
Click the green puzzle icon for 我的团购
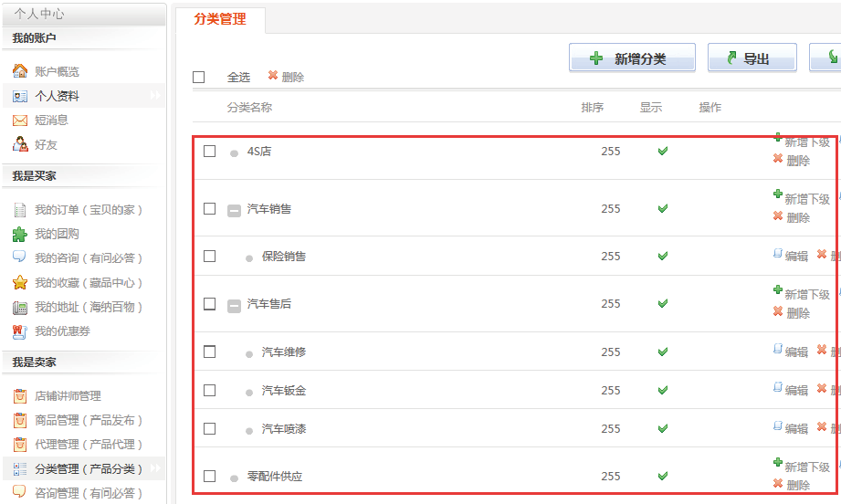pyautogui.click(x=20, y=234)
